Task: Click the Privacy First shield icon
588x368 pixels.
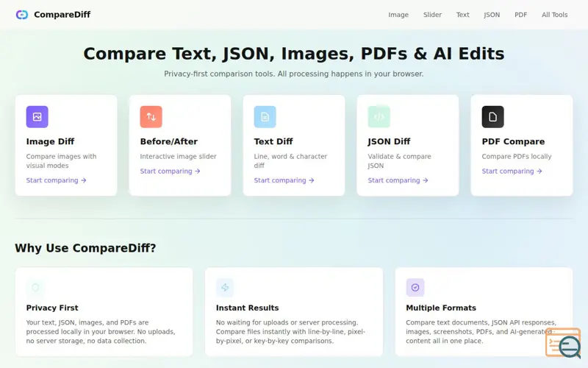Action: click(35, 288)
